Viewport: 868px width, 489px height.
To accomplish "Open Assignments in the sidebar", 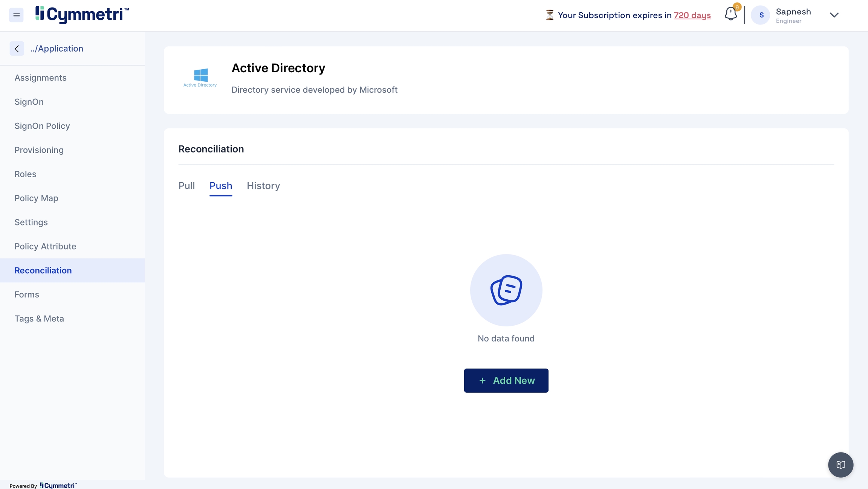I will [x=40, y=78].
